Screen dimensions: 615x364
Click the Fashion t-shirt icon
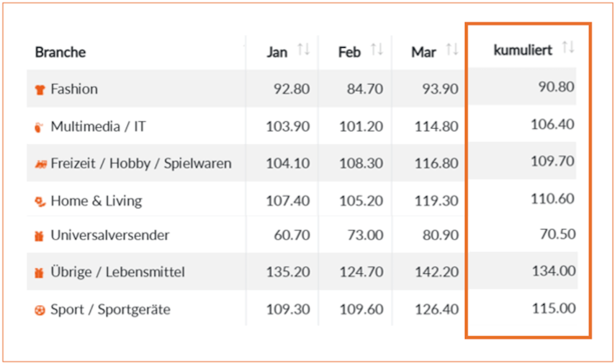tap(40, 90)
